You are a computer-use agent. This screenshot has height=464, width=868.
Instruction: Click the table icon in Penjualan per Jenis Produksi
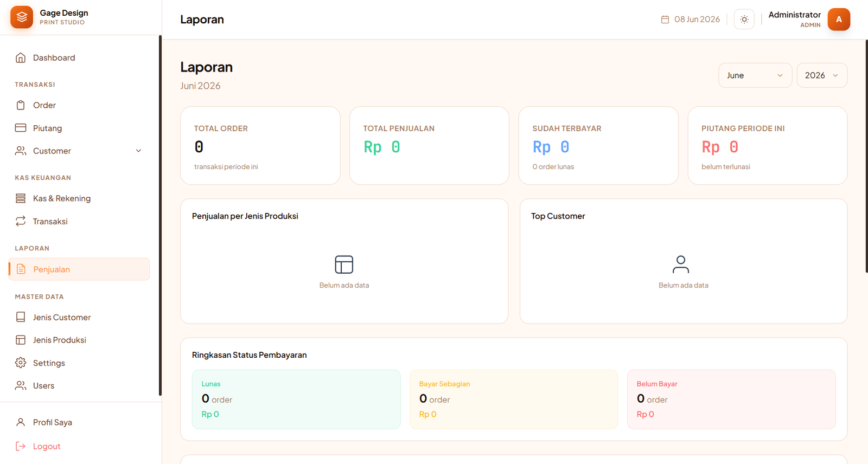[x=344, y=265]
